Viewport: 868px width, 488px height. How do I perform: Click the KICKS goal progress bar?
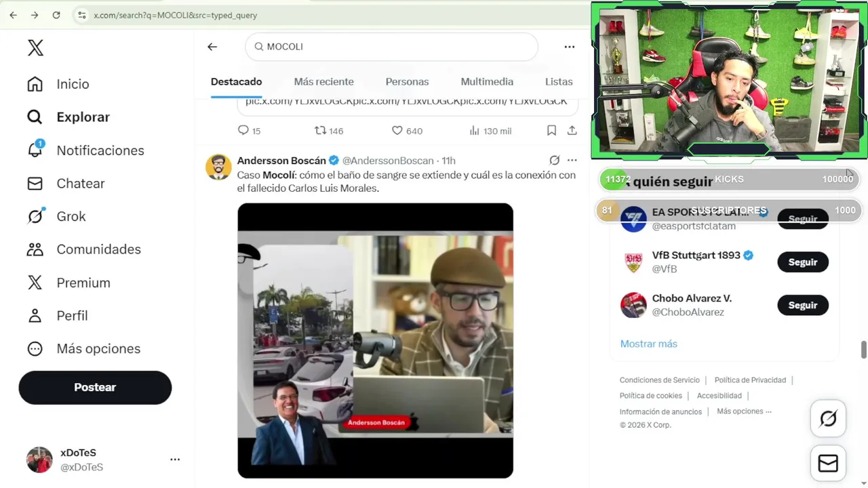729,179
